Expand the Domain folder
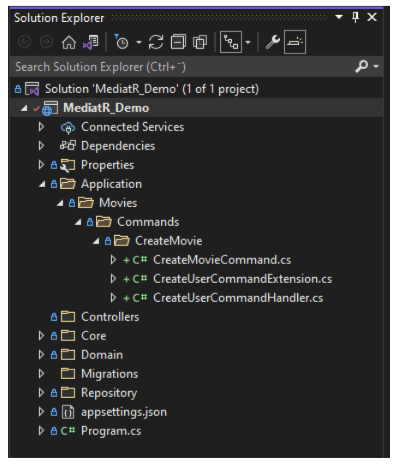This screenshot has width=400, height=466. (41, 355)
